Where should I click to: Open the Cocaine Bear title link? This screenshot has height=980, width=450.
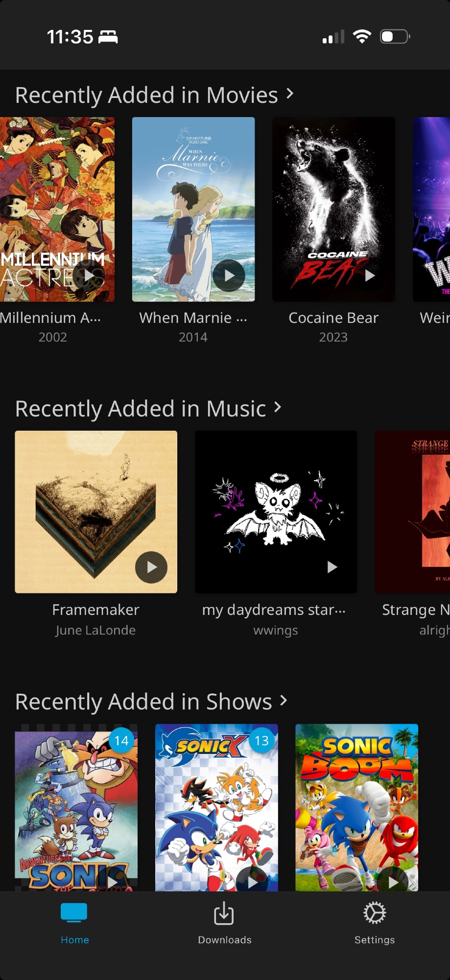click(333, 318)
